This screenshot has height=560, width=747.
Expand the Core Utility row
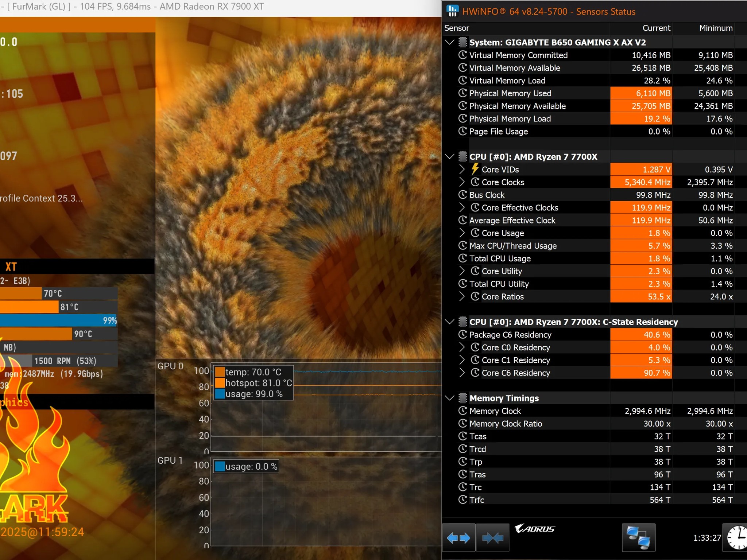(462, 271)
